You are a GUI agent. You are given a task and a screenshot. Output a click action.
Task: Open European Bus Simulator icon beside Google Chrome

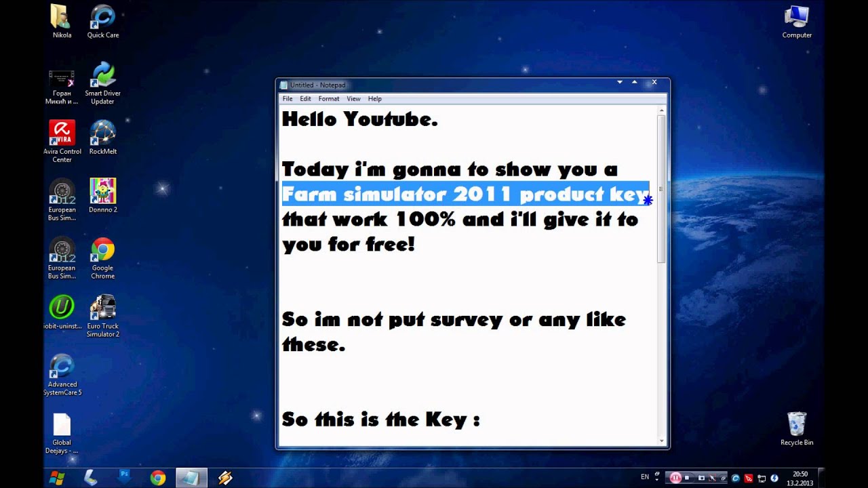[62, 258]
